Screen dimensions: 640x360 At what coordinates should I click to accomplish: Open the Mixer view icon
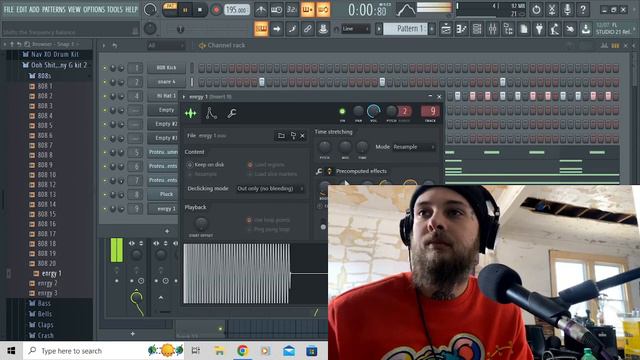[x=493, y=29]
